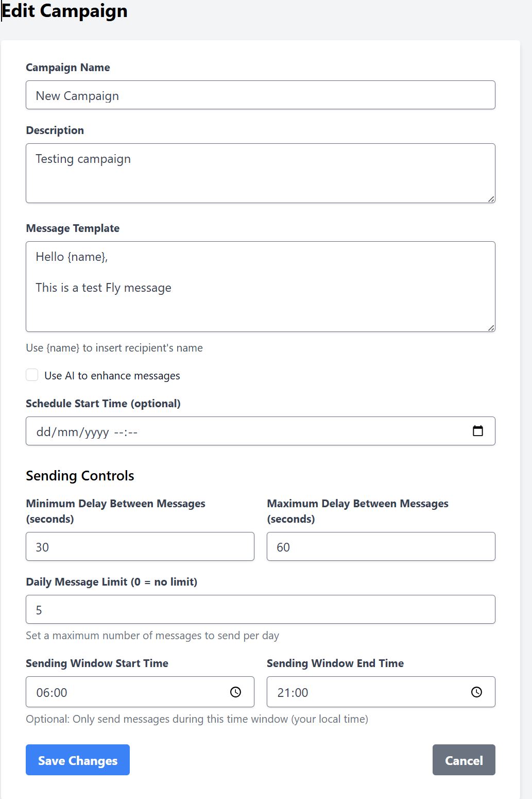
Task: Select the Minimum Delay Between Messages field
Action: coord(140,546)
